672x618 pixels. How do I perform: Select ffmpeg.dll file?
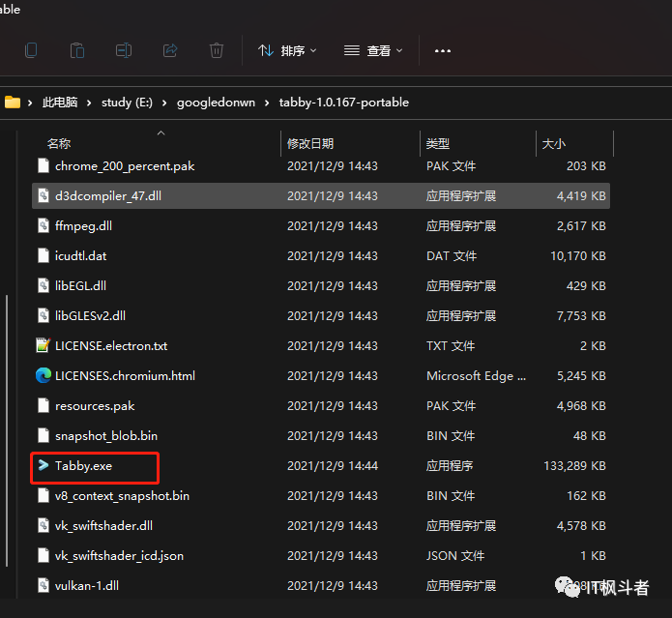click(321, 226)
